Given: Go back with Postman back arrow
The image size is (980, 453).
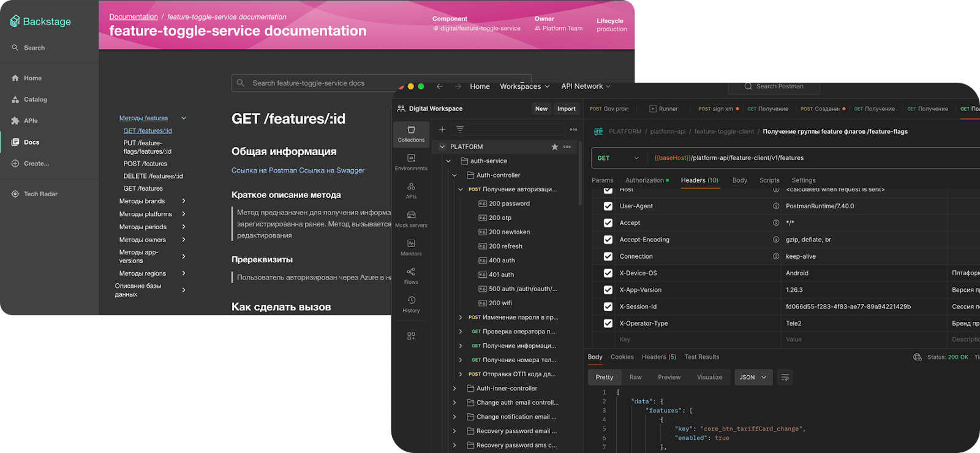Looking at the screenshot, I should point(440,86).
